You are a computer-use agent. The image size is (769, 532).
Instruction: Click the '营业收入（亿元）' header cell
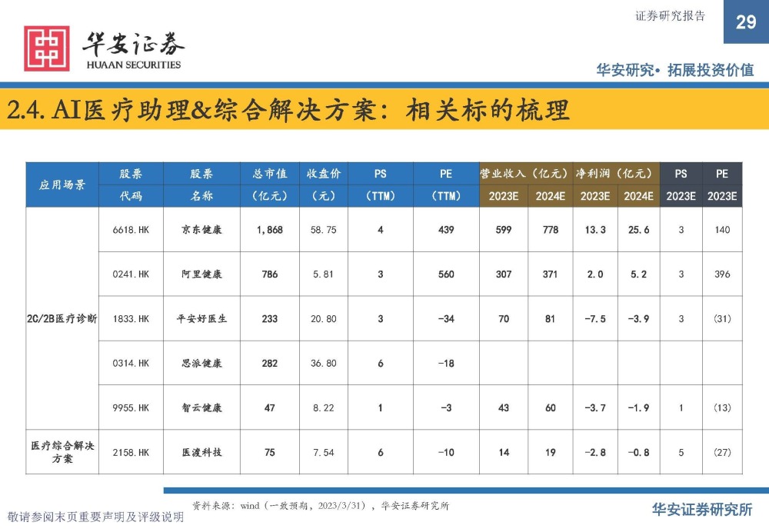coord(526,174)
